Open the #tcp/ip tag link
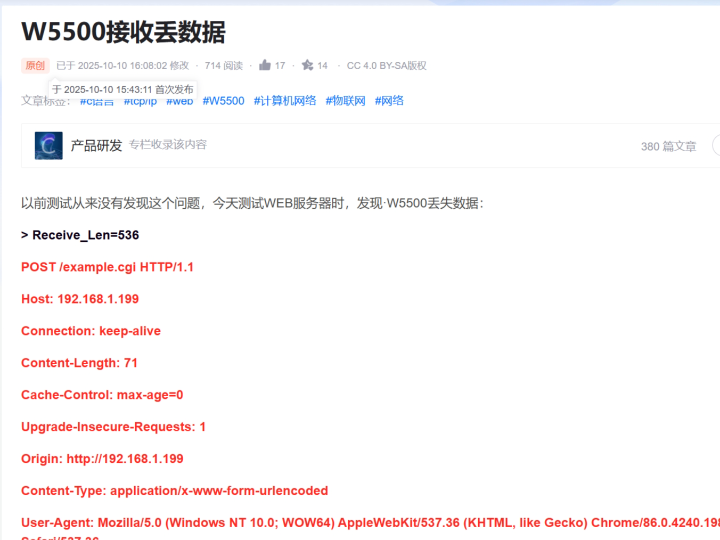The width and height of the screenshot is (720, 540). click(x=140, y=102)
